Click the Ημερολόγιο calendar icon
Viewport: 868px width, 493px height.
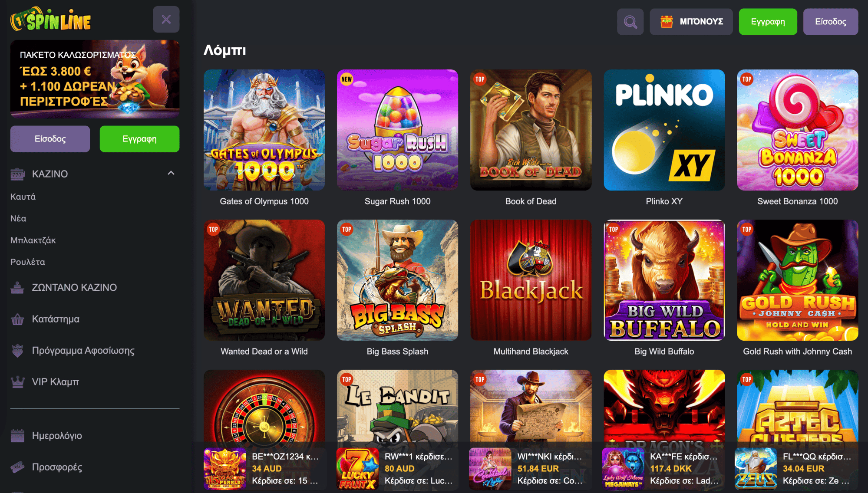(x=17, y=435)
